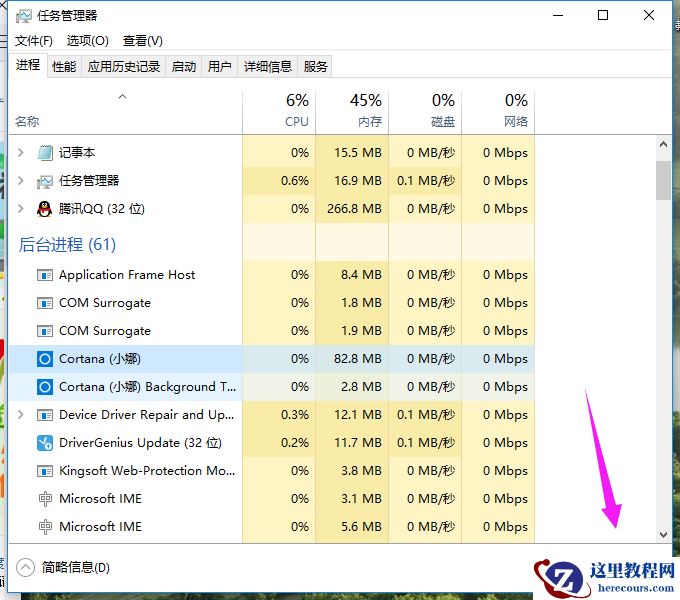The height and width of the screenshot is (600, 680).
Task: Open the 文件(F) menu
Action: (34, 41)
